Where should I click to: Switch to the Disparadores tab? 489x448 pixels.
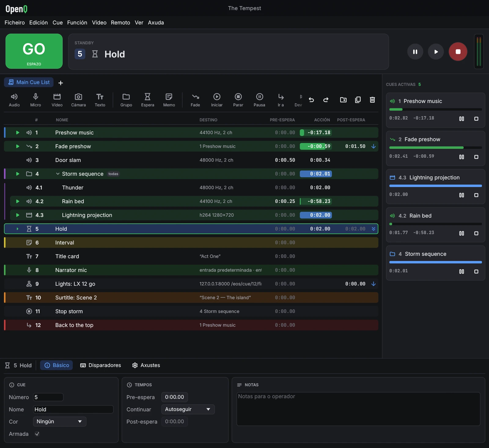pos(101,365)
